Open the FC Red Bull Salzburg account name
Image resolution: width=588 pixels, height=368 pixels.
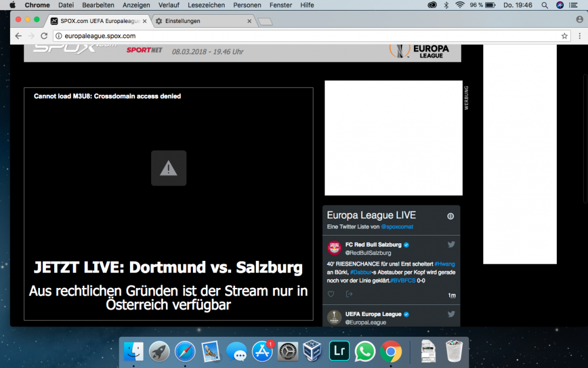pyautogui.click(x=373, y=245)
